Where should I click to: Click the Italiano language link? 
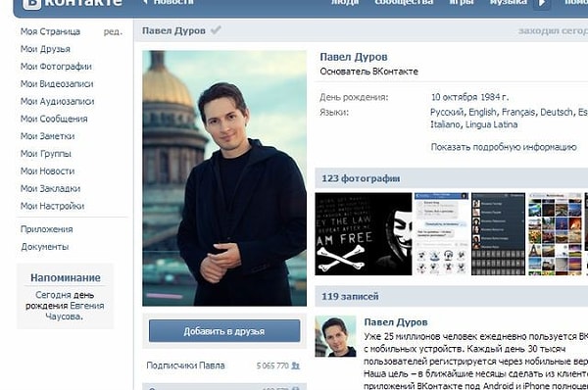446,124
